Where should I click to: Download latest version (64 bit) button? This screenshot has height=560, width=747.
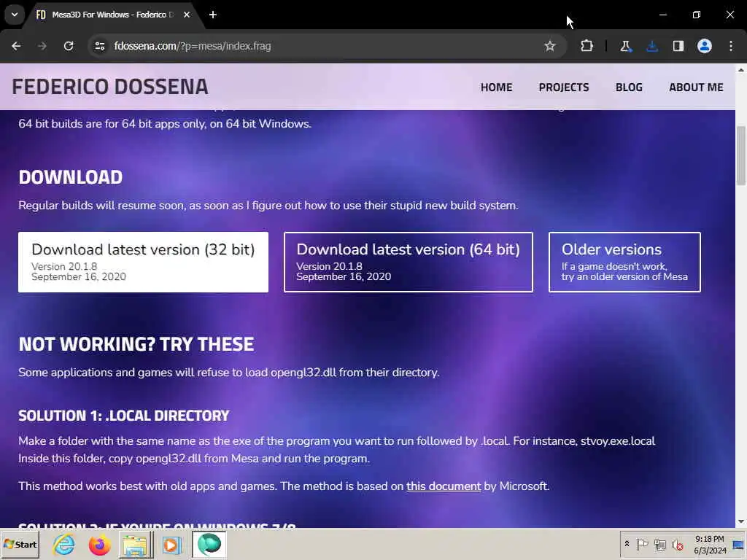tap(409, 262)
